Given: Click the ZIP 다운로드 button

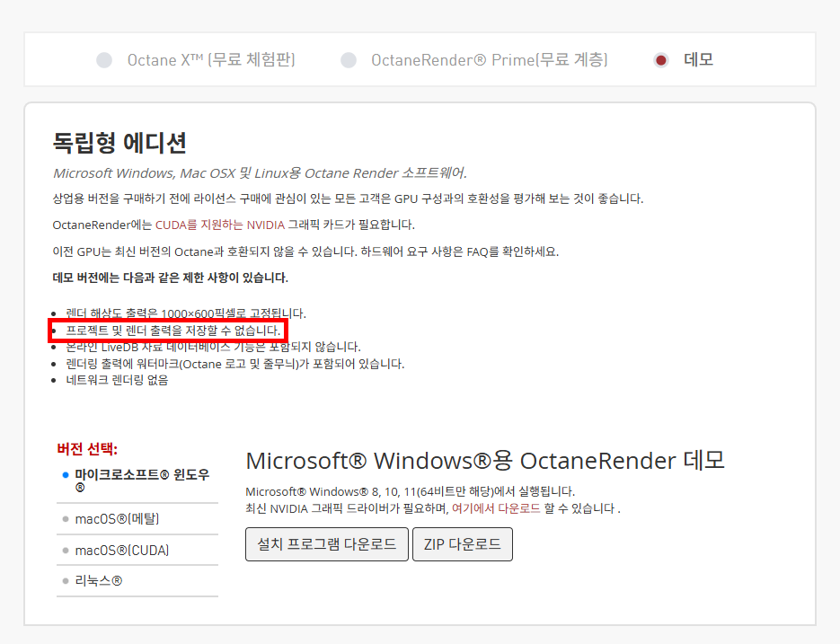Looking at the screenshot, I should [x=463, y=544].
